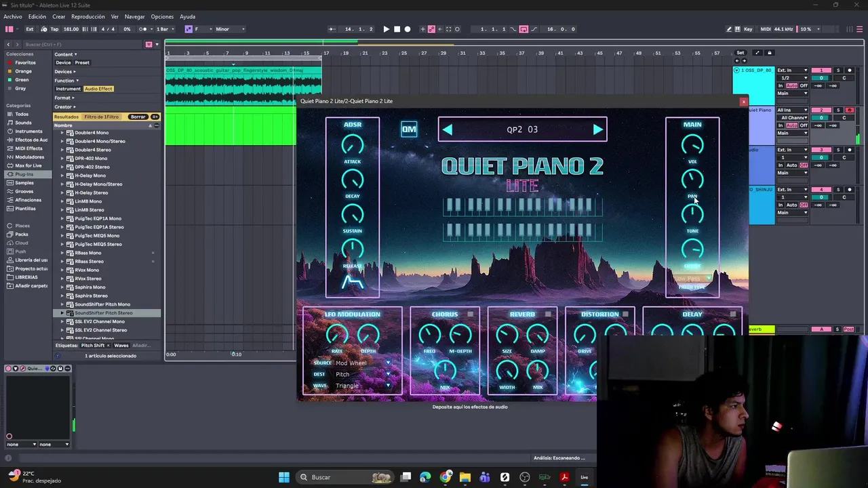Image resolution: width=868 pixels, height=488 pixels.
Task: Click the ADSR Attack knob
Action: 353,145
